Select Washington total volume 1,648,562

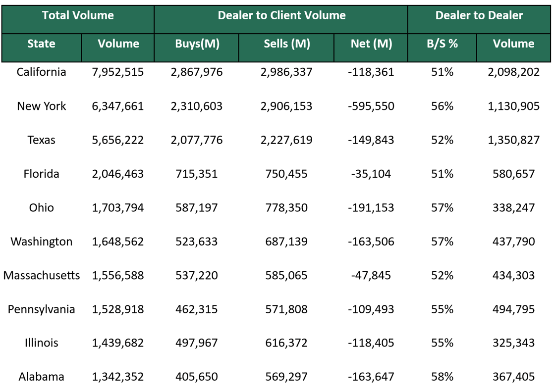(118, 242)
